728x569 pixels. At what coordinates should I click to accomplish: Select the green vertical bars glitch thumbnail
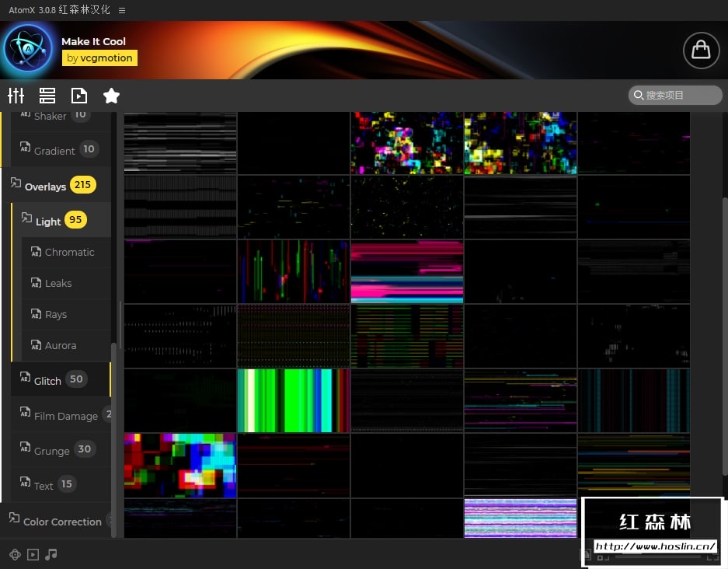pos(293,400)
